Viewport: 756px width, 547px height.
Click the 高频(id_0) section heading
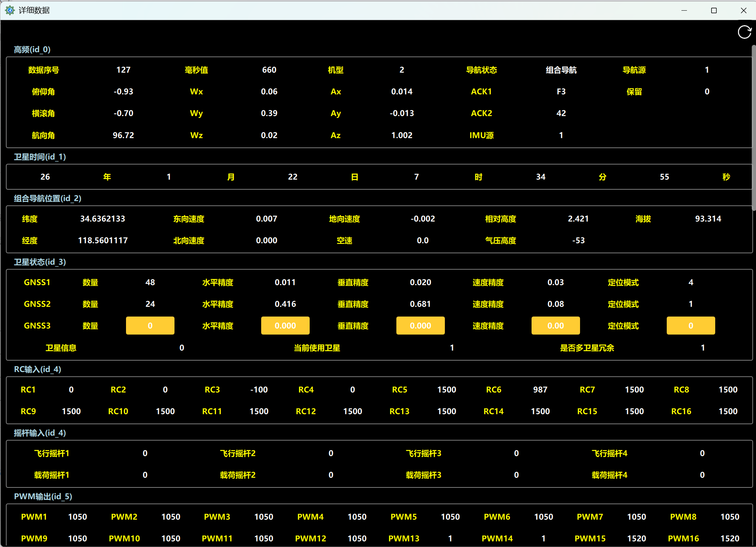[x=32, y=50]
